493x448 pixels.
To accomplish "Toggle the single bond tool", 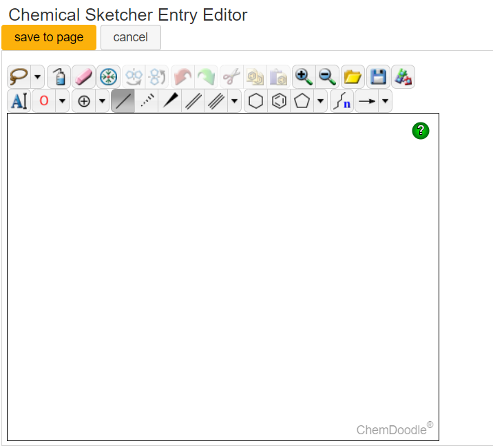I will [123, 101].
